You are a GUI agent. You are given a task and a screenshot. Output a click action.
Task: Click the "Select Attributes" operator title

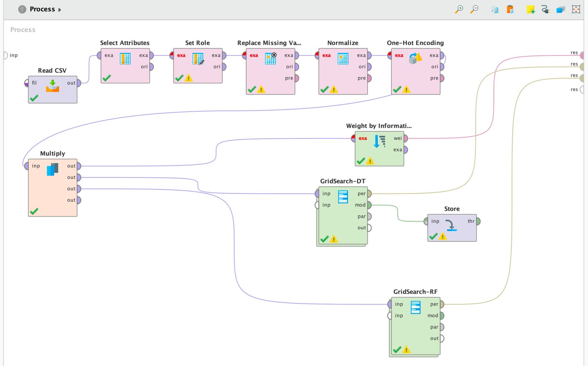(125, 43)
